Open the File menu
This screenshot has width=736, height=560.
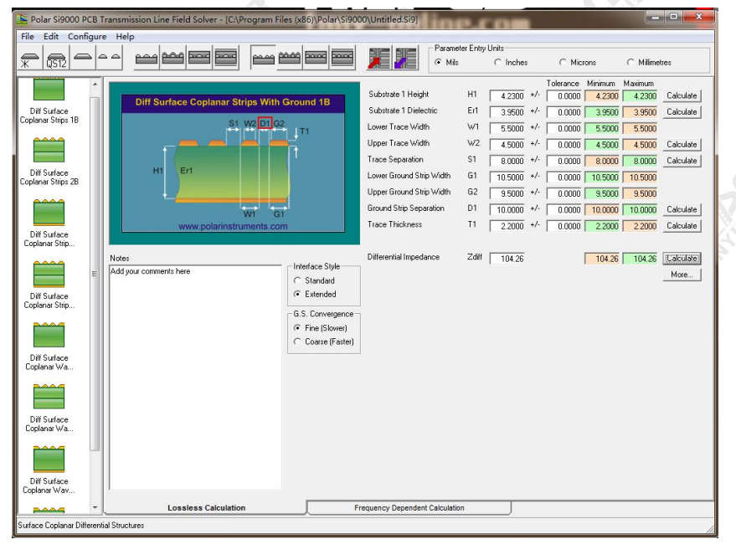pyautogui.click(x=28, y=37)
